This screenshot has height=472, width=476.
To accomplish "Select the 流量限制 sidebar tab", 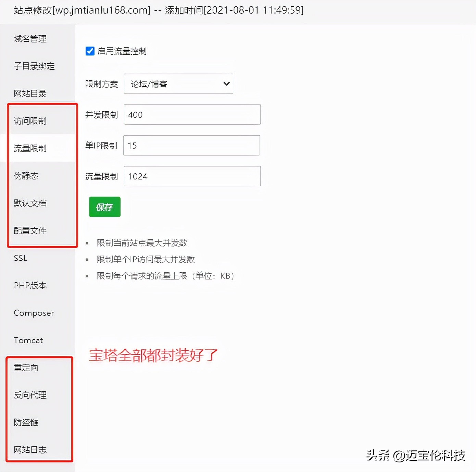I will click(x=30, y=148).
